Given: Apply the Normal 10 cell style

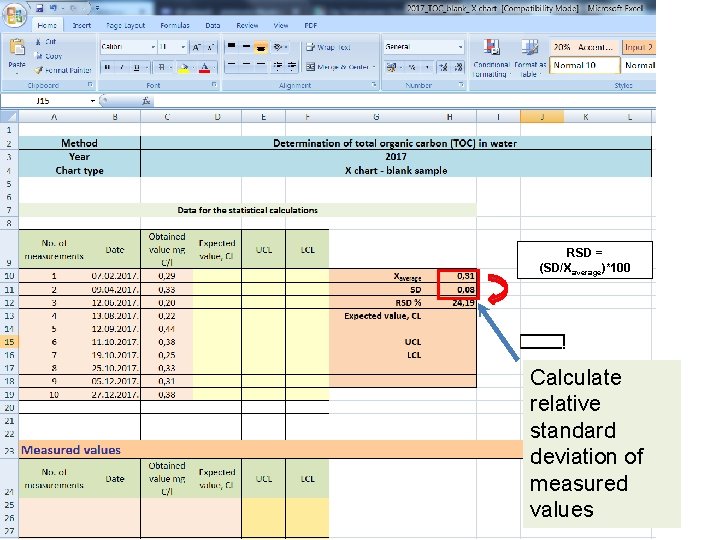Looking at the screenshot, I should coord(585,65).
